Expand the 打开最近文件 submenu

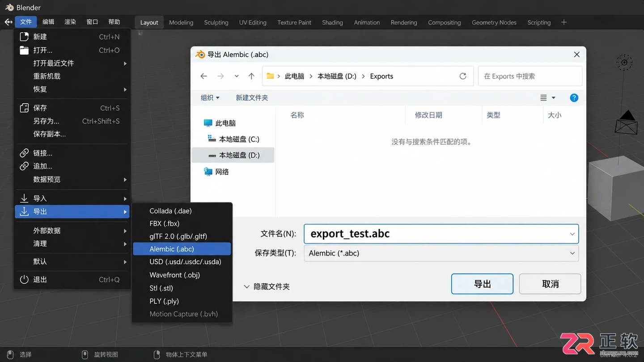point(72,63)
